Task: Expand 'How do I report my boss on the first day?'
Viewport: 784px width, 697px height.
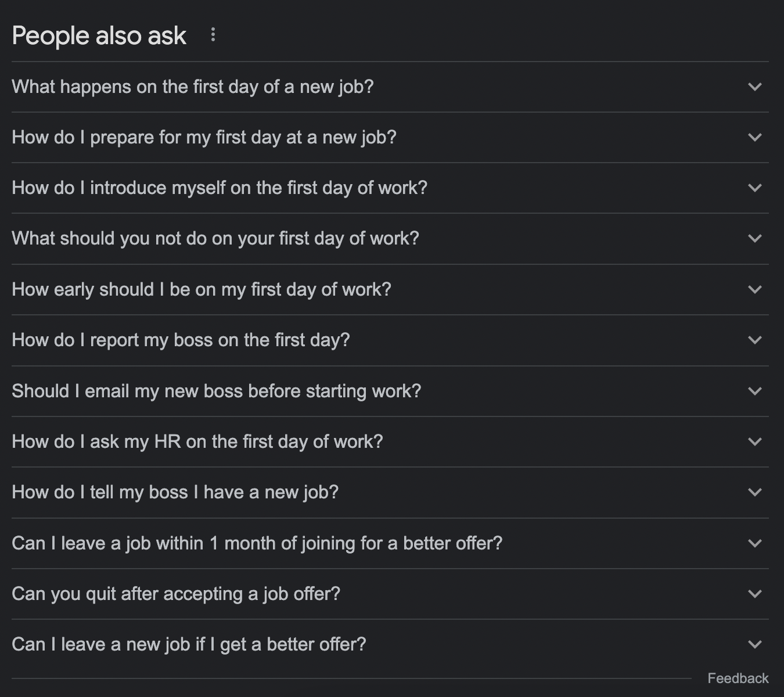Action: pos(754,340)
